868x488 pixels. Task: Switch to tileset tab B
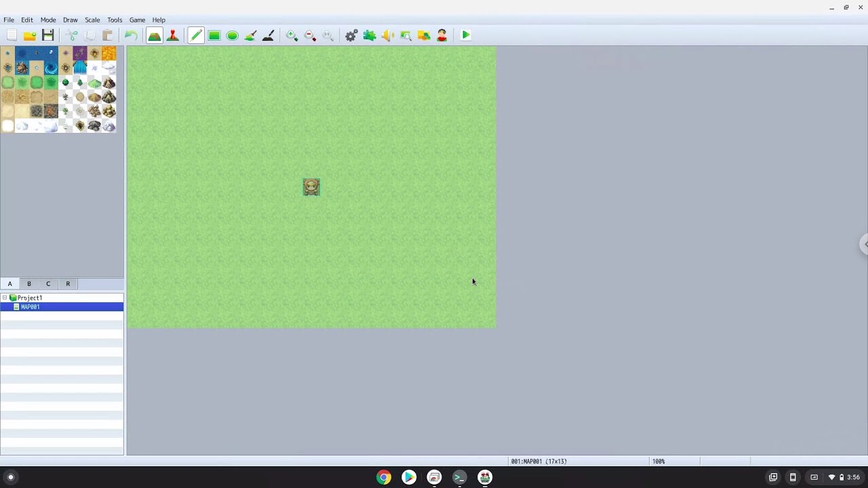coord(29,284)
